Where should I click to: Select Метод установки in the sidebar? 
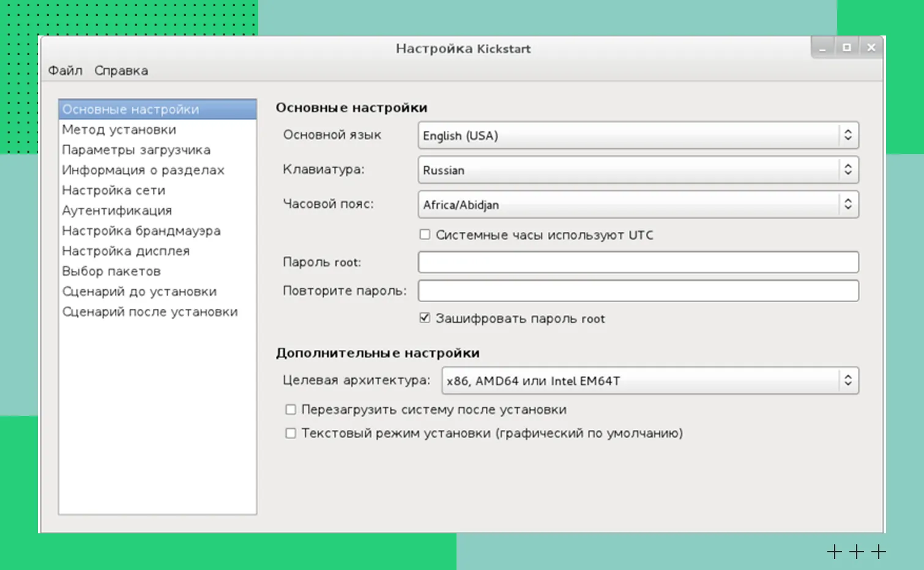coord(119,130)
